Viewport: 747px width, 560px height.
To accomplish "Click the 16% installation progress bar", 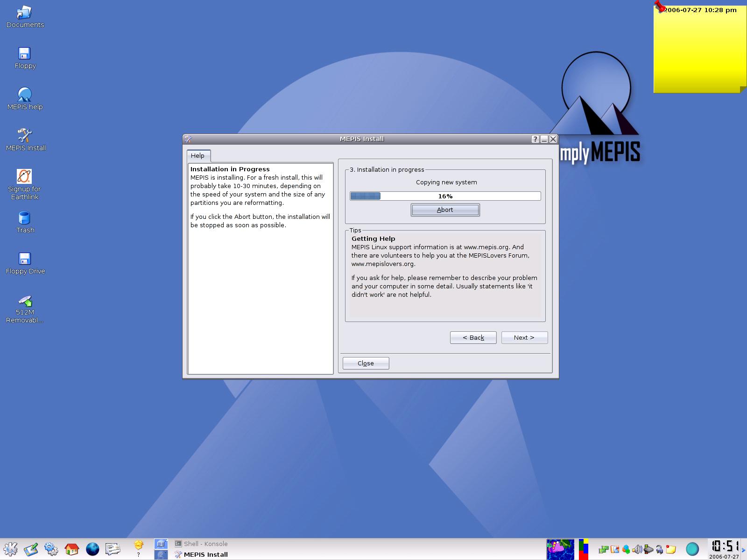I will click(445, 196).
